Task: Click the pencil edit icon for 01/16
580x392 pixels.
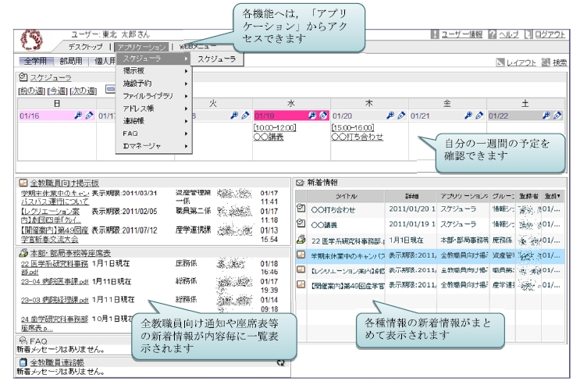Action: point(89,116)
